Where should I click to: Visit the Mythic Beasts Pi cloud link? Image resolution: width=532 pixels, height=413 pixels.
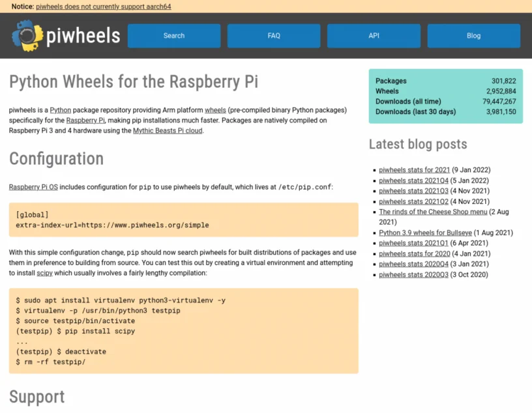click(x=168, y=130)
